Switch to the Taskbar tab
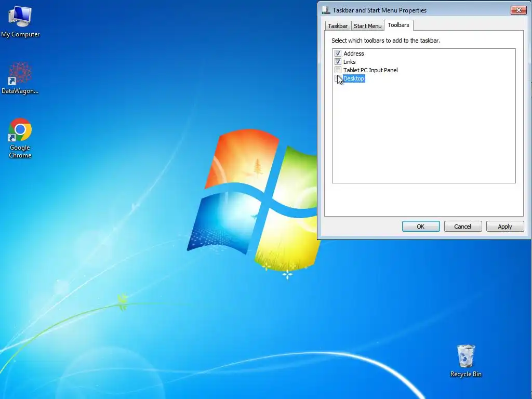This screenshot has height=399, width=532. pos(338,26)
